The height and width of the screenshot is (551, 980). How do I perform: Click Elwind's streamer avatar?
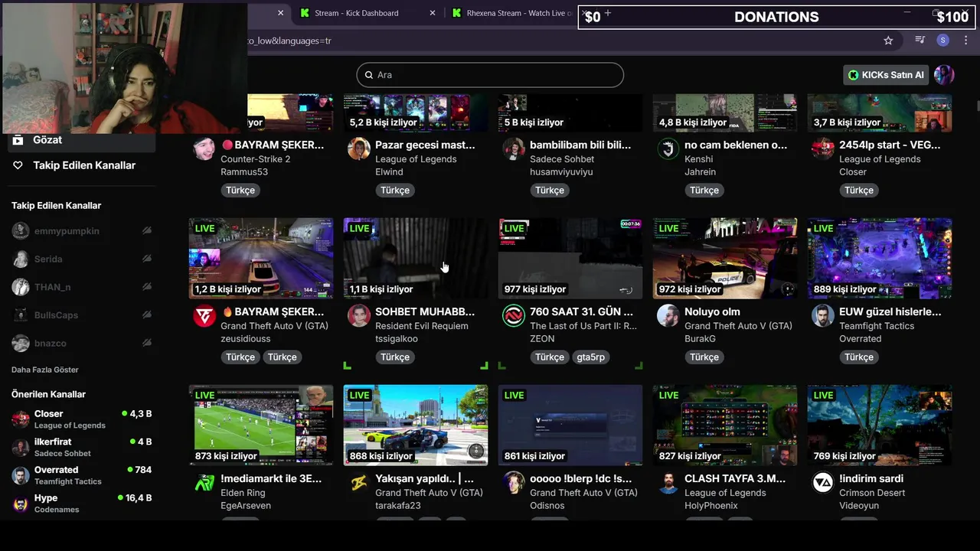click(x=358, y=148)
